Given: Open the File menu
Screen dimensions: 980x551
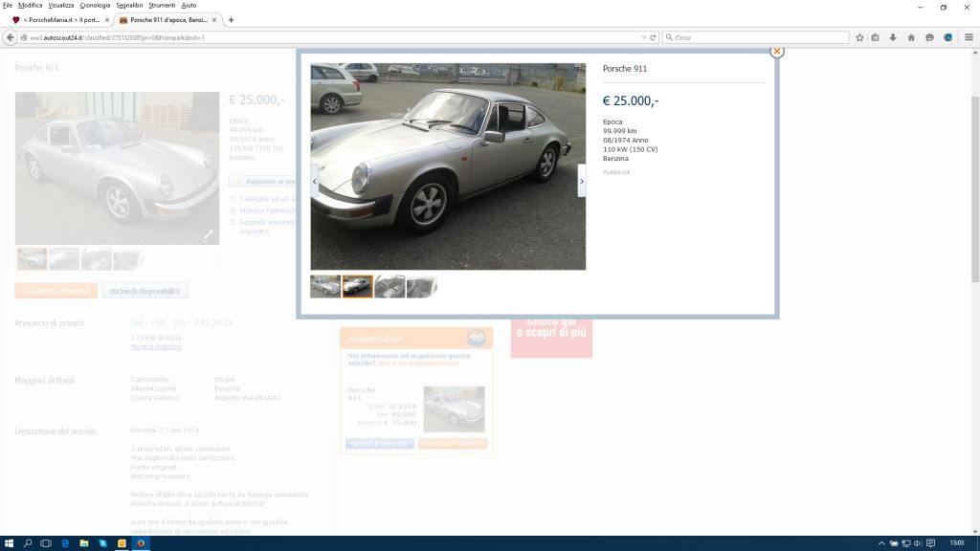Looking at the screenshot, I should (x=8, y=5).
